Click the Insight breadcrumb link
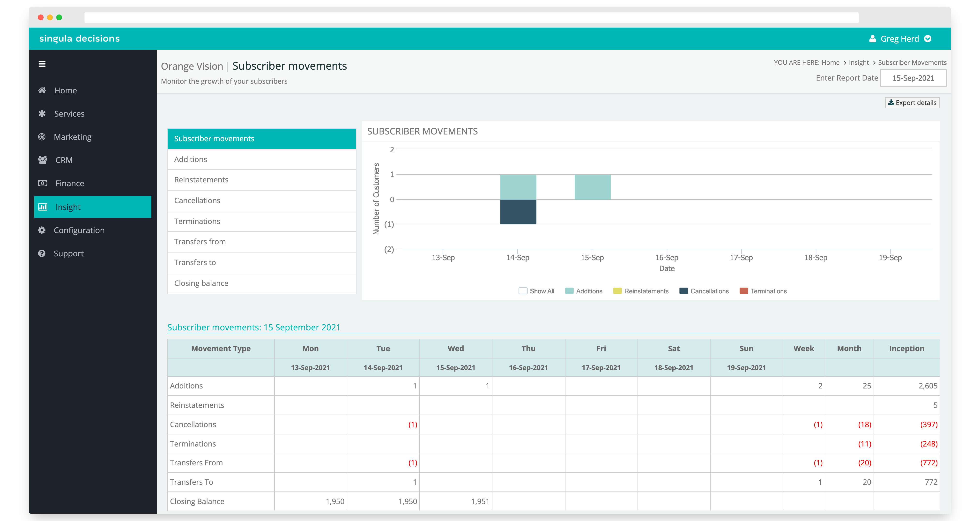The width and height of the screenshot is (980, 521). pyautogui.click(x=859, y=62)
